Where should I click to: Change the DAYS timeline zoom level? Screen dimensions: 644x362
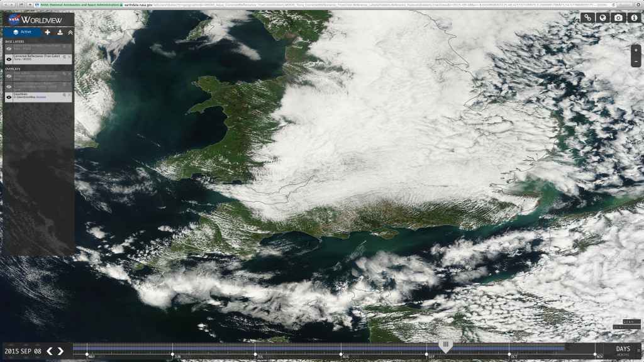623,349
